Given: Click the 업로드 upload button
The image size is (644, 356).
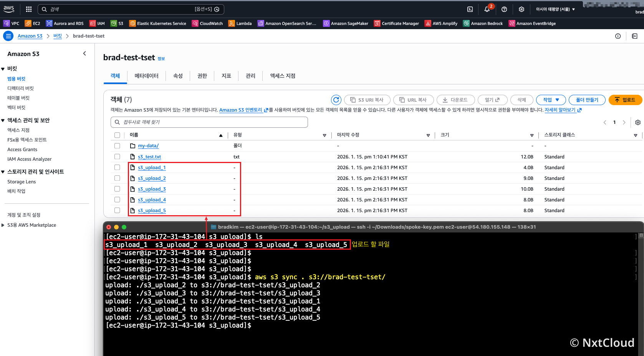Looking at the screenshot, I should tap(625, 100).
